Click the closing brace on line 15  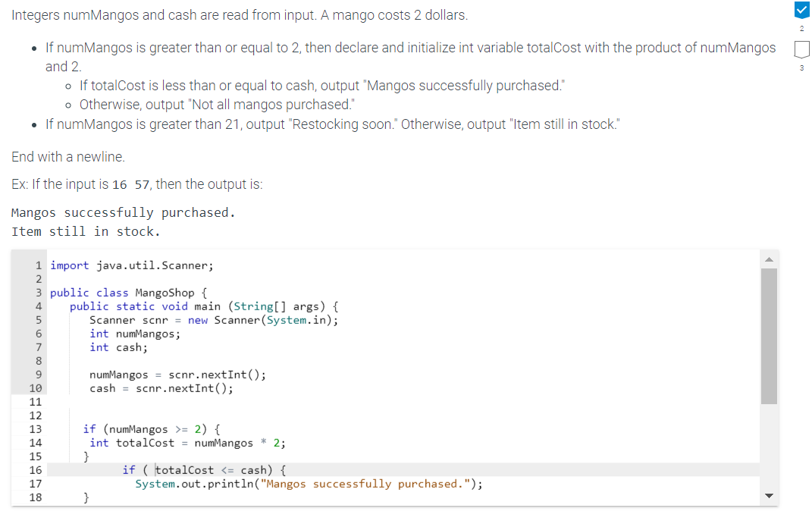click(86, 457)
